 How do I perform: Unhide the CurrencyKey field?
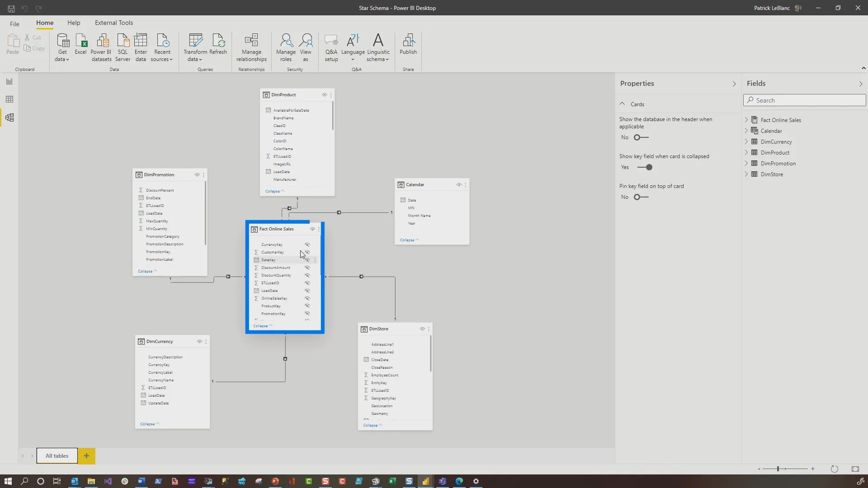pyautogui.click(x=307, y=244)
